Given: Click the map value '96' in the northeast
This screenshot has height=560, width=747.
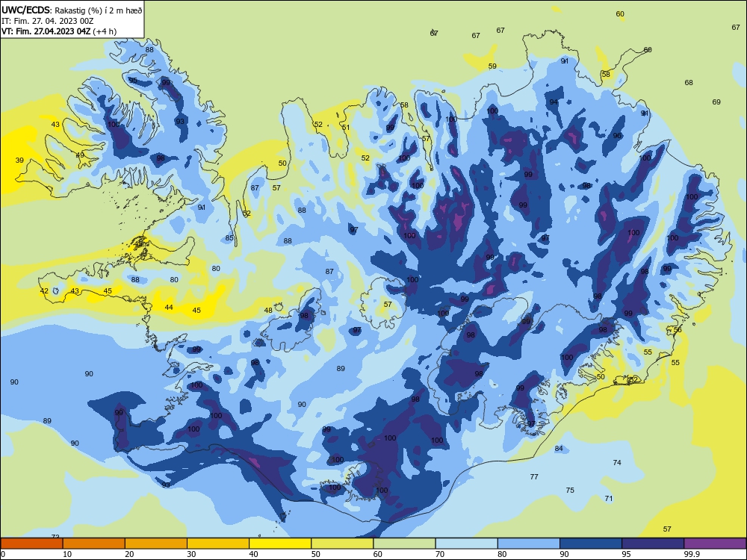Looking at the screenshot, I should [x=617, y=135].
